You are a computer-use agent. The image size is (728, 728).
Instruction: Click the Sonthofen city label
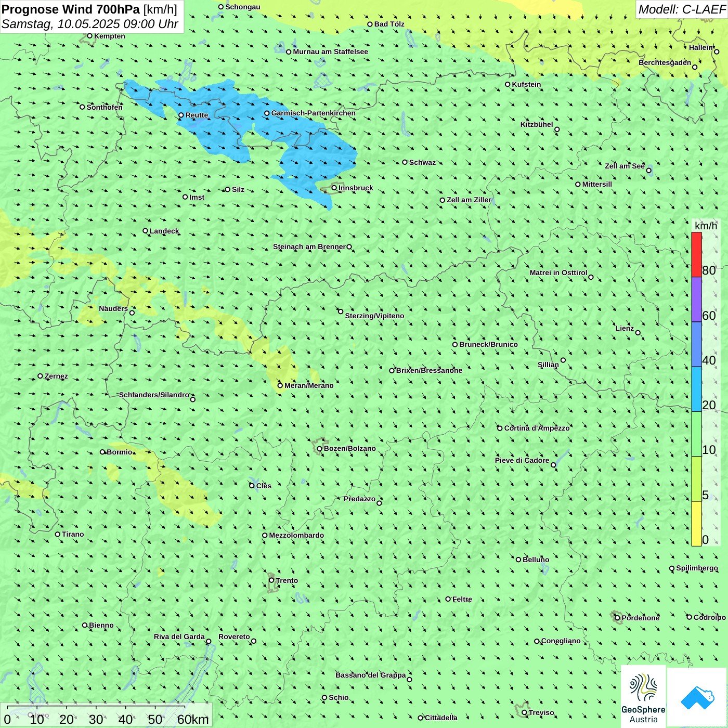click(x=105, y=107)
